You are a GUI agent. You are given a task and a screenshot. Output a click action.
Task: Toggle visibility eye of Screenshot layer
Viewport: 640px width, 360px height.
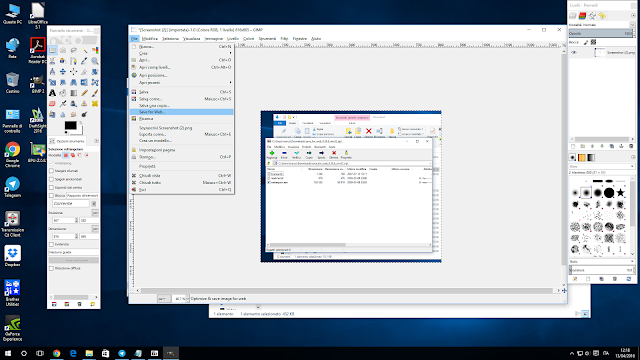pyautogui.click(x=574, y=52)
